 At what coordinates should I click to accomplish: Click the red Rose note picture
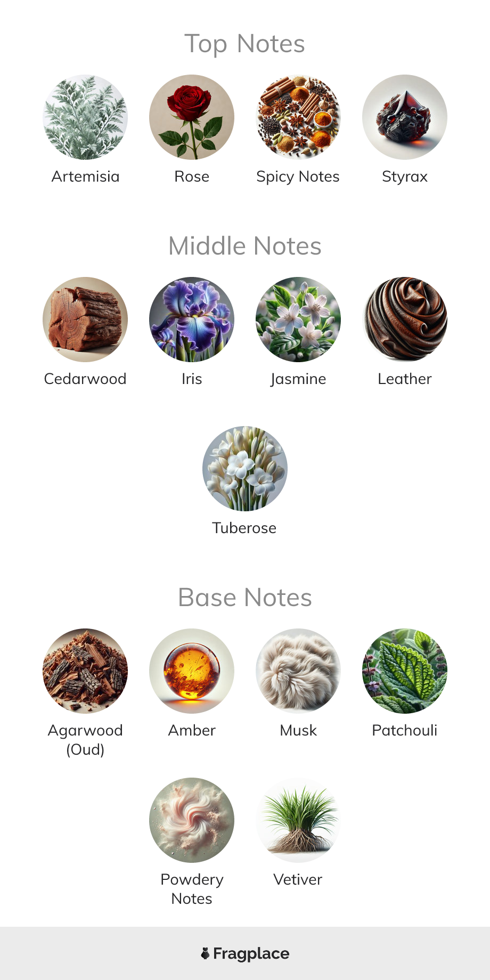tap(192, 117)
